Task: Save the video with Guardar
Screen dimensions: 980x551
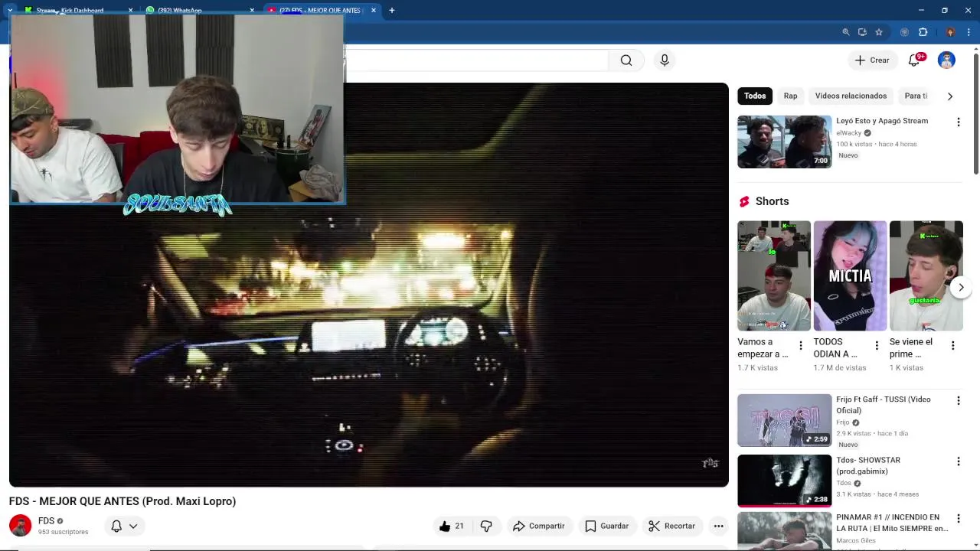Action: tap(606, 526)
